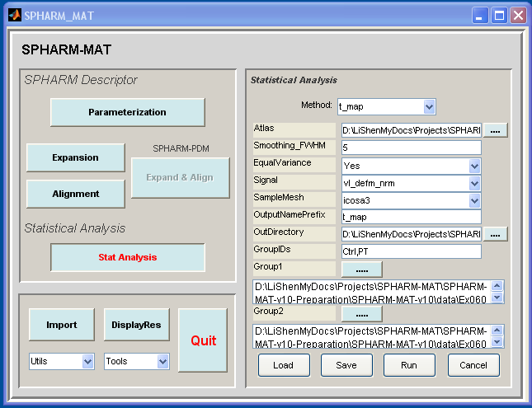Click the SPHARM Descriptor heading
Viewport: 532px width, 408px height.
click(81, 80)
